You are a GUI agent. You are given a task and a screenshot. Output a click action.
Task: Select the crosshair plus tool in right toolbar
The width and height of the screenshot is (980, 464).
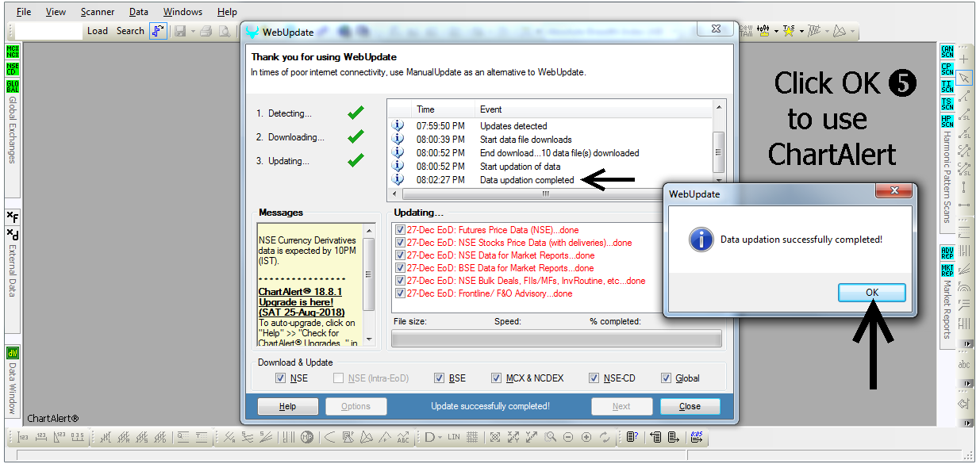(x=964, y=59)
